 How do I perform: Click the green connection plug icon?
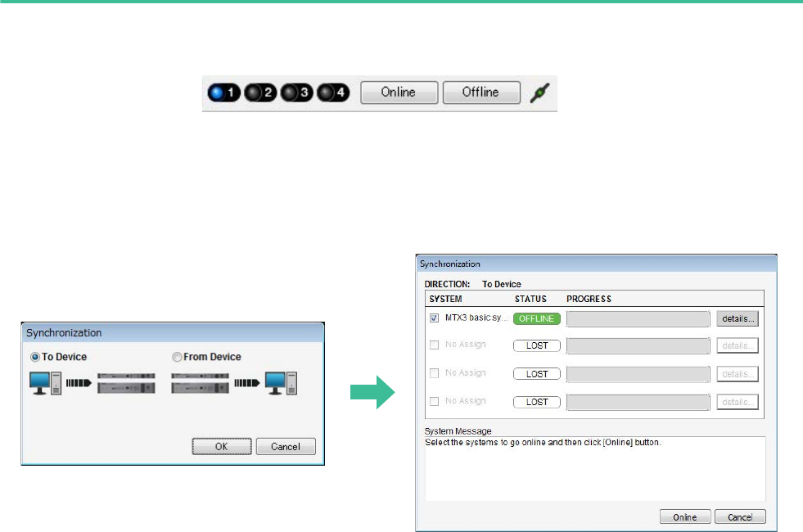pyautogui.click(x=539, y=92)
